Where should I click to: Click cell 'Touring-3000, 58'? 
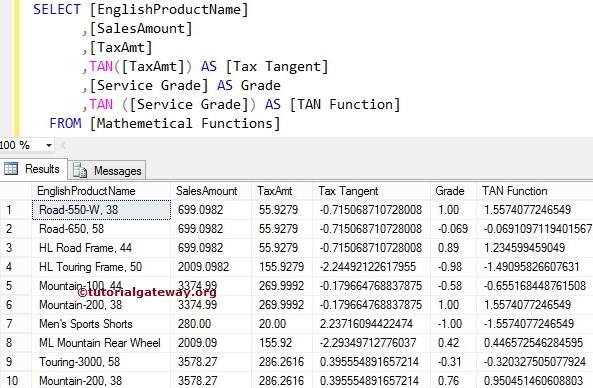click(101, 362)
